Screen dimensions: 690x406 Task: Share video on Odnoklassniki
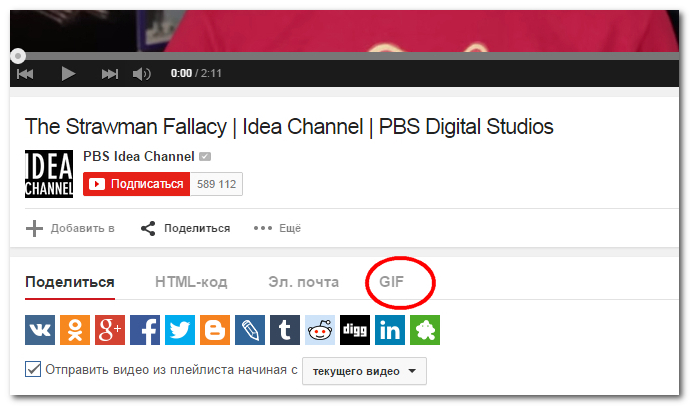[x=75, y=330]
